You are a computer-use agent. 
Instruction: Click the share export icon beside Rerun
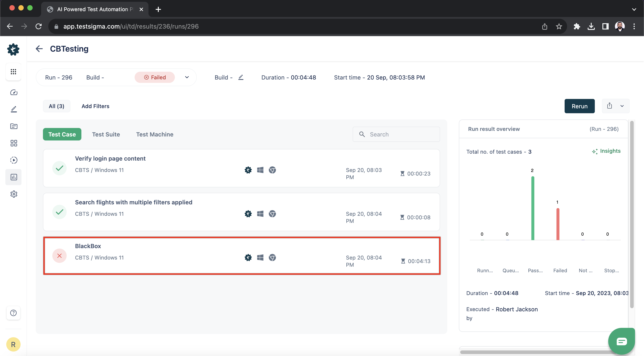point(610,106)
